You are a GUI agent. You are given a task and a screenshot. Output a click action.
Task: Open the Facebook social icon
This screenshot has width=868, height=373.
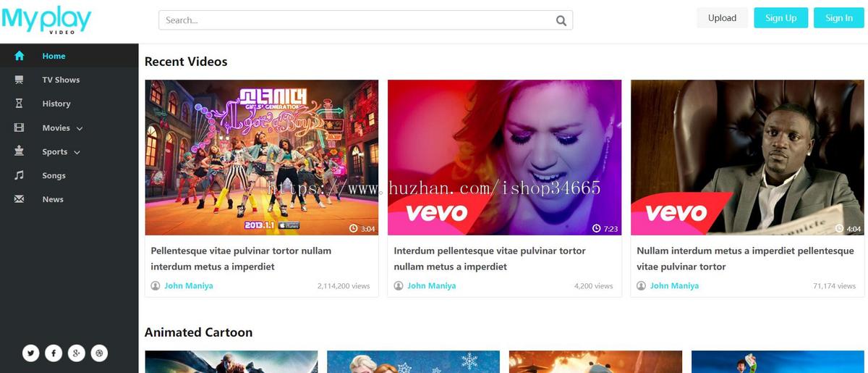point(54,353)
